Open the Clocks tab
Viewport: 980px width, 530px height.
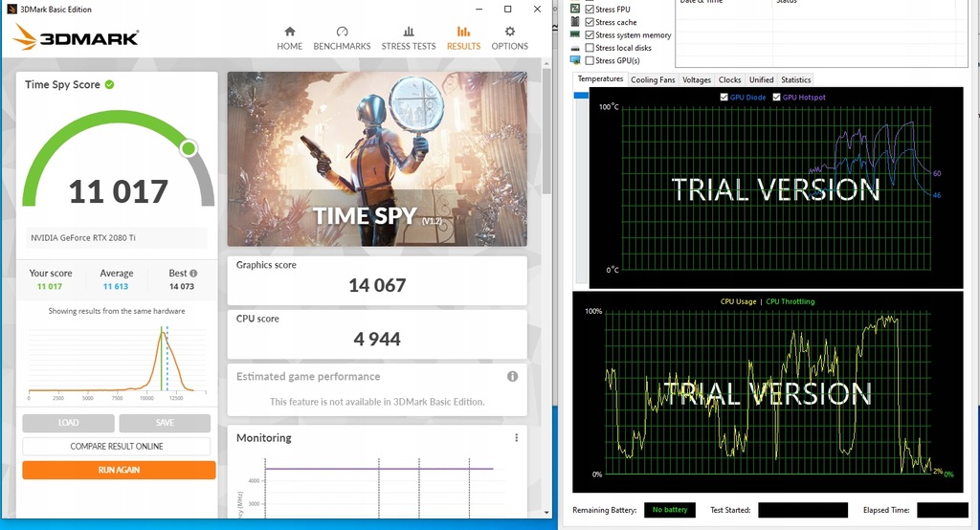tap(729, 80)
